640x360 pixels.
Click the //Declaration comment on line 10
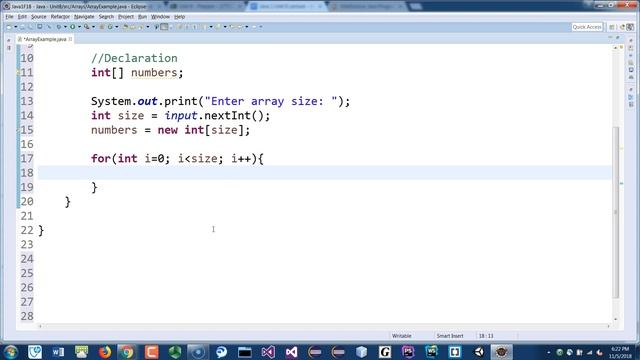[x=134, y=58]
